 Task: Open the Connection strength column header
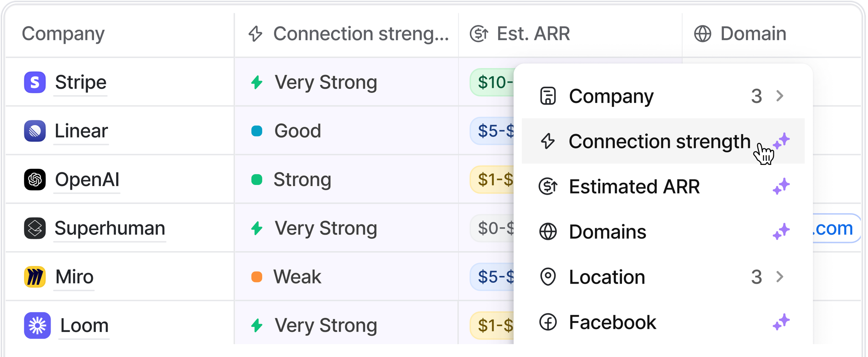[348, 34]
